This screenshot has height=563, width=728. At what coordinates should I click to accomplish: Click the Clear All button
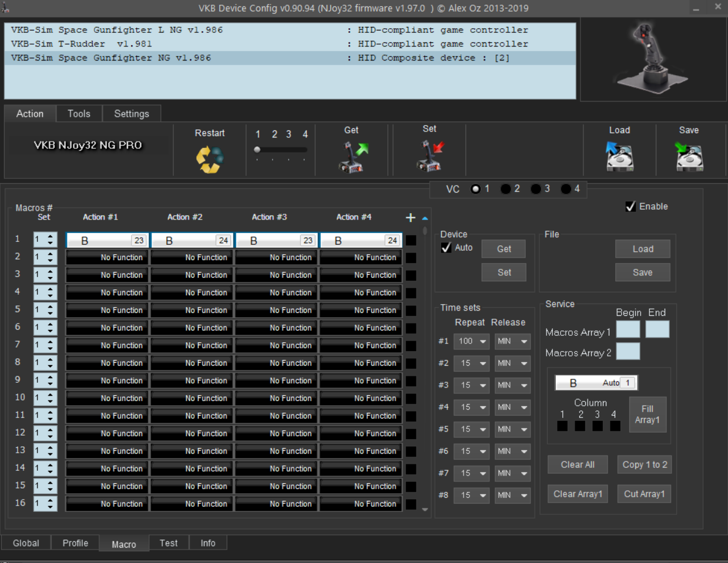point(578,464)
